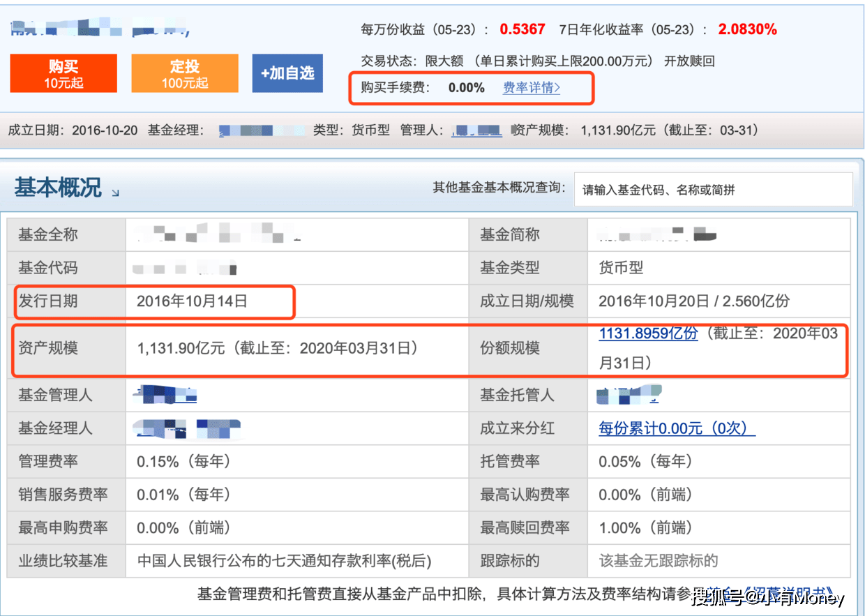Select the 业绩比较基准 value text
Screen dimensions: 865x616
pyautogui.click(x=284, y=561)
